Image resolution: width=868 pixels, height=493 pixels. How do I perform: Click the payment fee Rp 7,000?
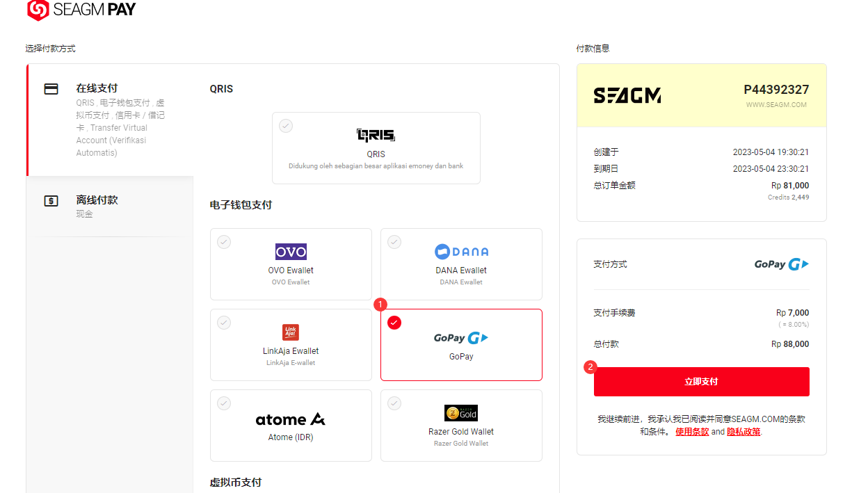pyautogui.click(x=793, y=313)
